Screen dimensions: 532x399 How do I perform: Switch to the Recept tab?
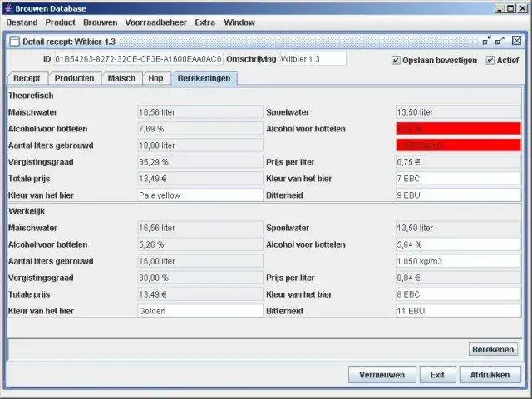click(x=27, y=78)
